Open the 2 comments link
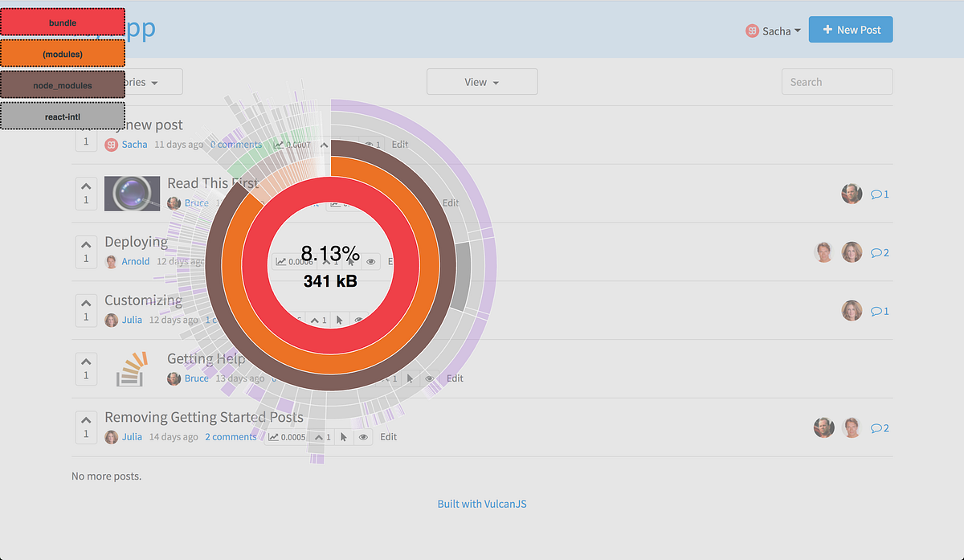964x560 pixels. [x=231, y=437]
